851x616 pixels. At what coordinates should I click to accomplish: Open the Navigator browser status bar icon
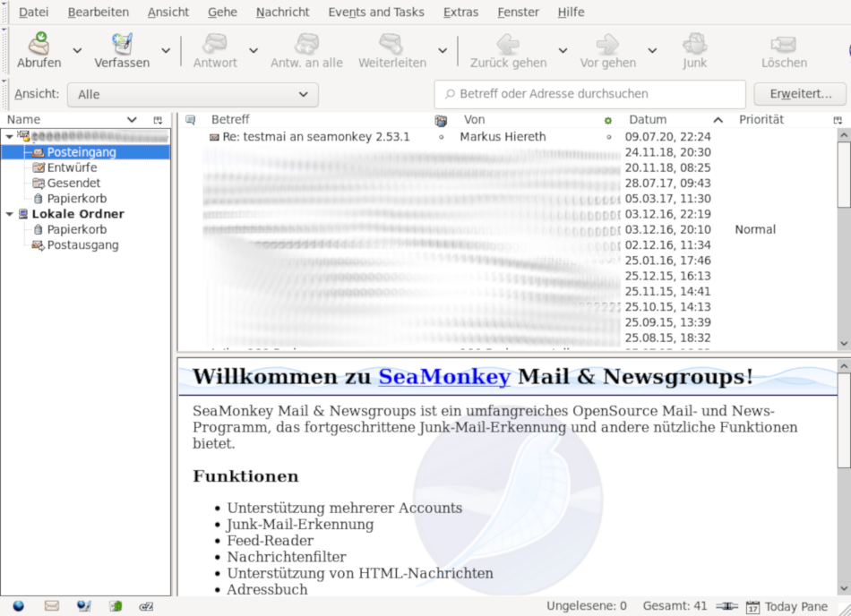coord(19,605)
